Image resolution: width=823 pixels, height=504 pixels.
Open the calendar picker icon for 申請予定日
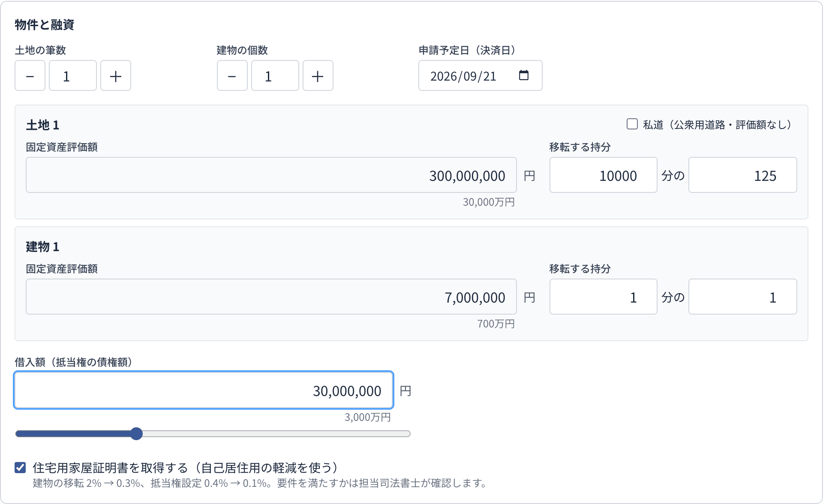pos(524,75)
